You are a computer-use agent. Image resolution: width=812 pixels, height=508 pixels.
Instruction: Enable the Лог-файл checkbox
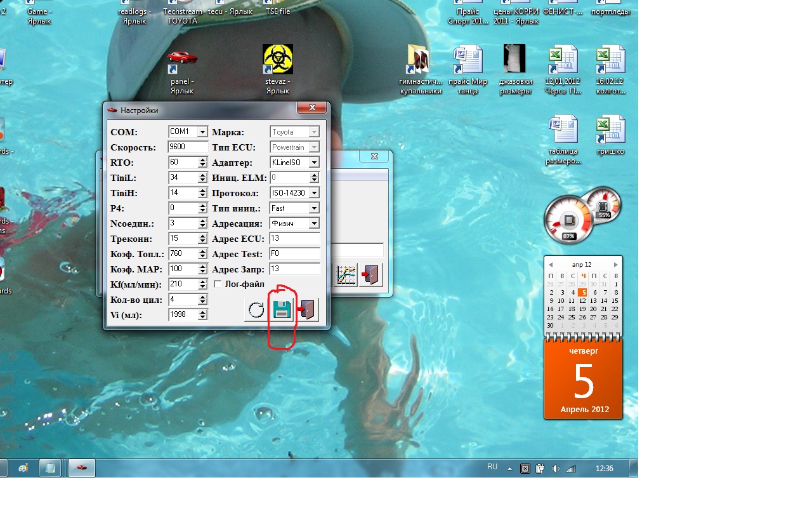tap(218, 284)
